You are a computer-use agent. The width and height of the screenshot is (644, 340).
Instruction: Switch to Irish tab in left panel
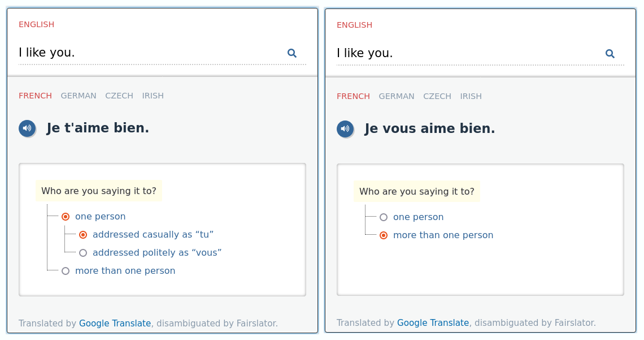(x=153, y=96)
